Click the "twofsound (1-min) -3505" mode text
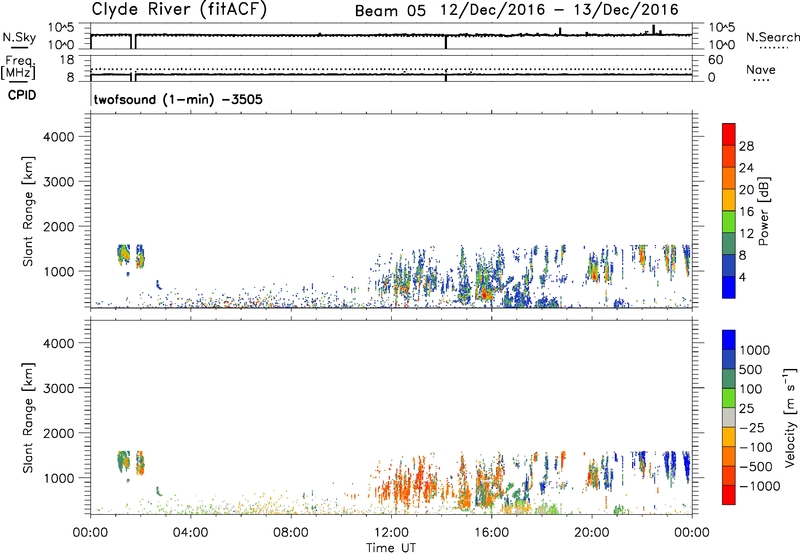The image size is (800, 554). click(178, 99)
